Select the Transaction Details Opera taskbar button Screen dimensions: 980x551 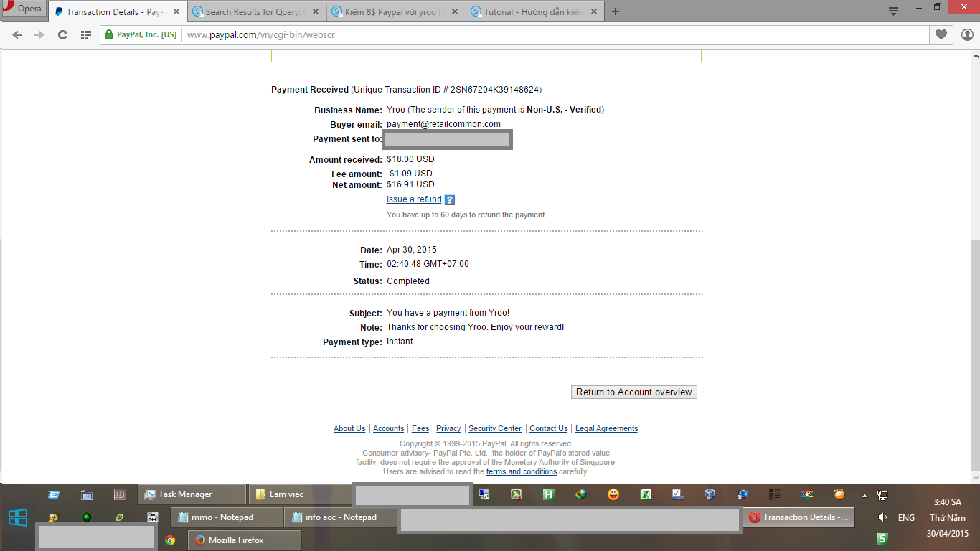(x=798, y=517)
